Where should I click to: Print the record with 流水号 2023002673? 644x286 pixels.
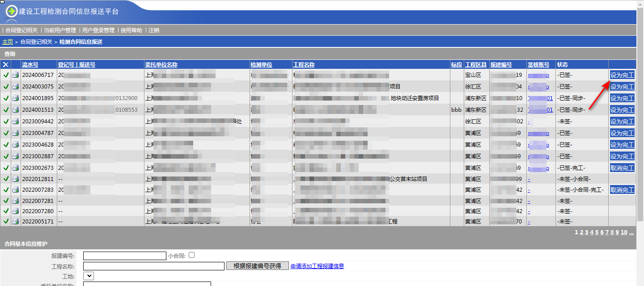(16, 168)
